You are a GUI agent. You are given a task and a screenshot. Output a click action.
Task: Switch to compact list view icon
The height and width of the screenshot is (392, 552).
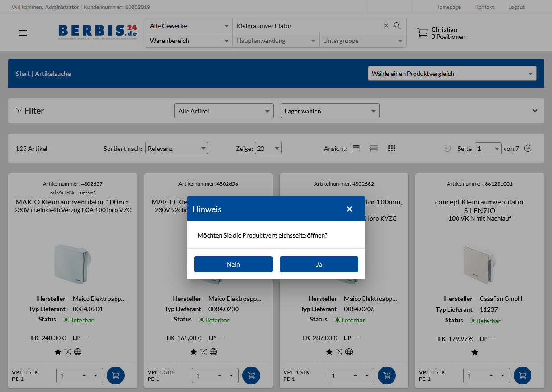(x=374, y=148)
